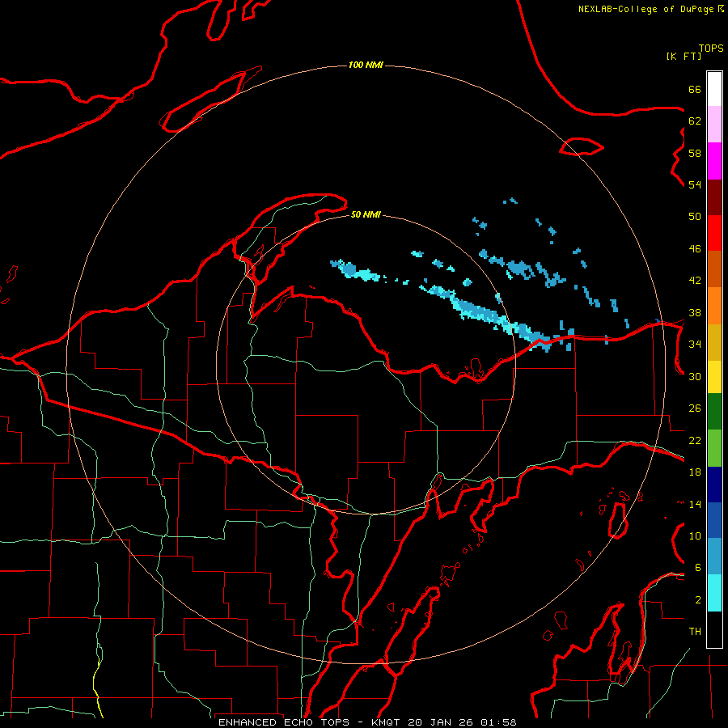Select the bright red legend swatch

click(714, 233)
